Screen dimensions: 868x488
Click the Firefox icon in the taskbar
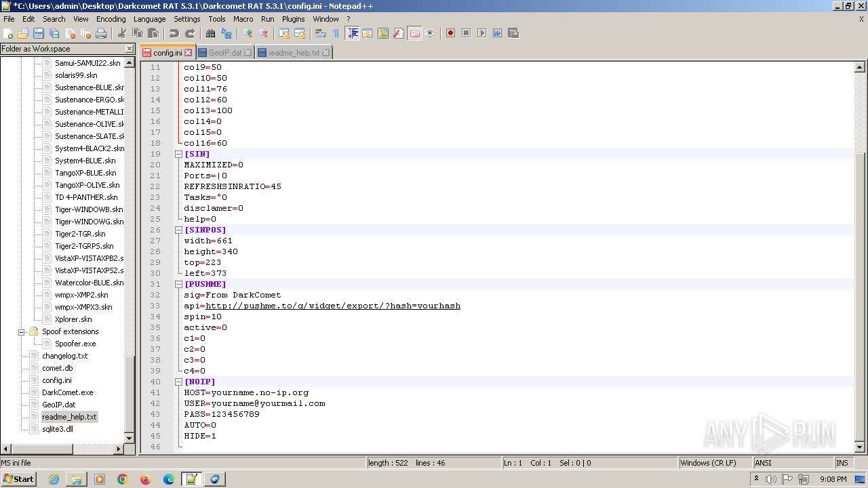(x=146, y=479)
